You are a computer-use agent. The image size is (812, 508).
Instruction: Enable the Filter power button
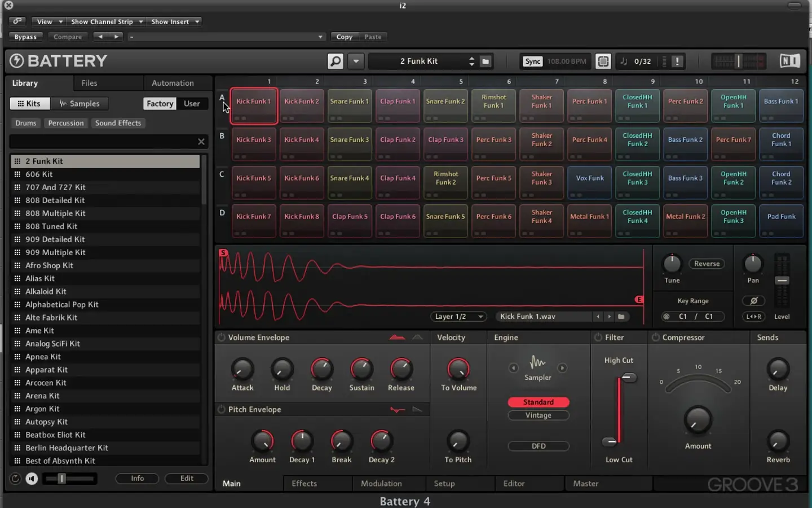click(598, 338)
